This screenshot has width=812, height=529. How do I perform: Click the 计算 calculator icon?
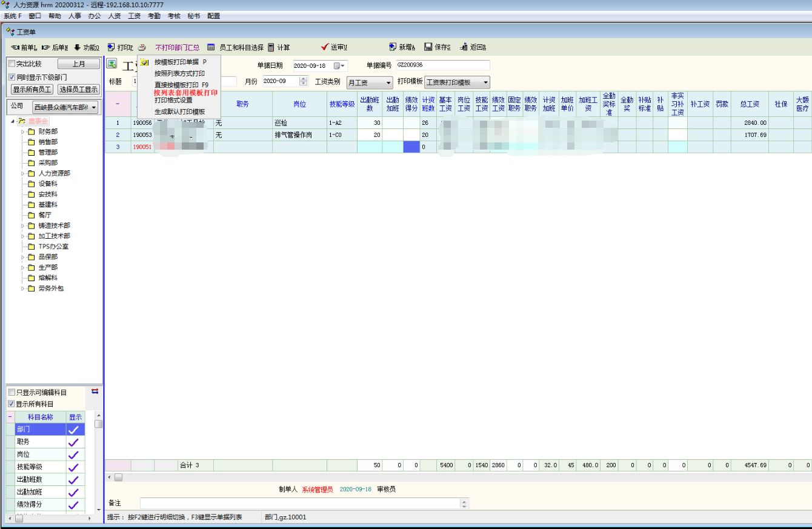(x=271, y=47)
